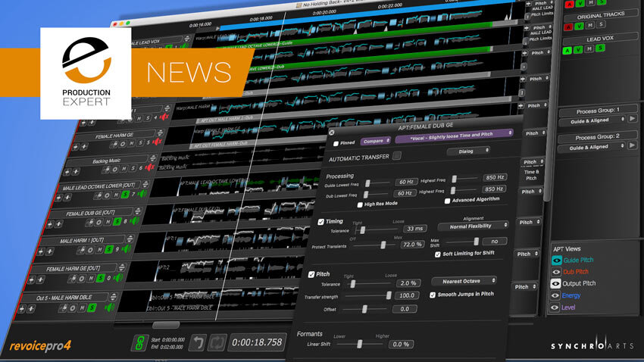The width and height of the screenshot is (644, 362).
Task: Click the green A button under LEAD VOX
Action: tap(567, 51)
